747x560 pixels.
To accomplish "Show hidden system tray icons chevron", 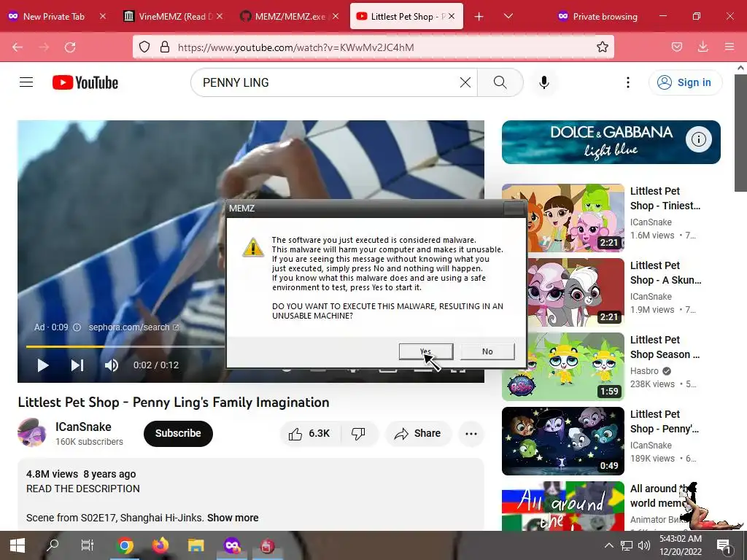I will (x=609, y=545).
